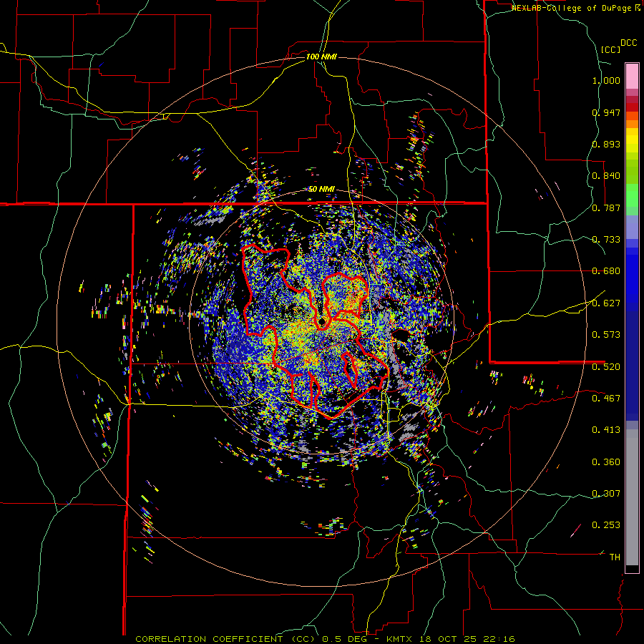Pick the gray color band at 0.307
644x644 pixels.
coord(632,497)
